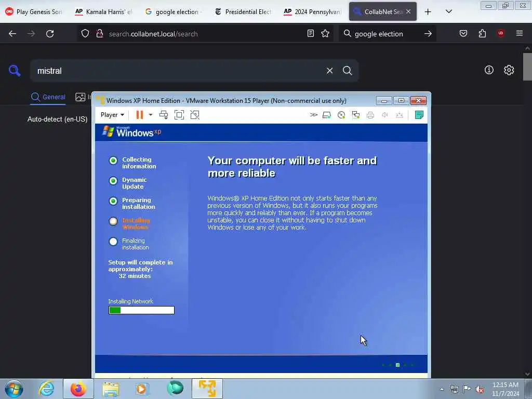Click the VMware window title bar icon
The image size is (532, 399).
click(x=100, y=100)
